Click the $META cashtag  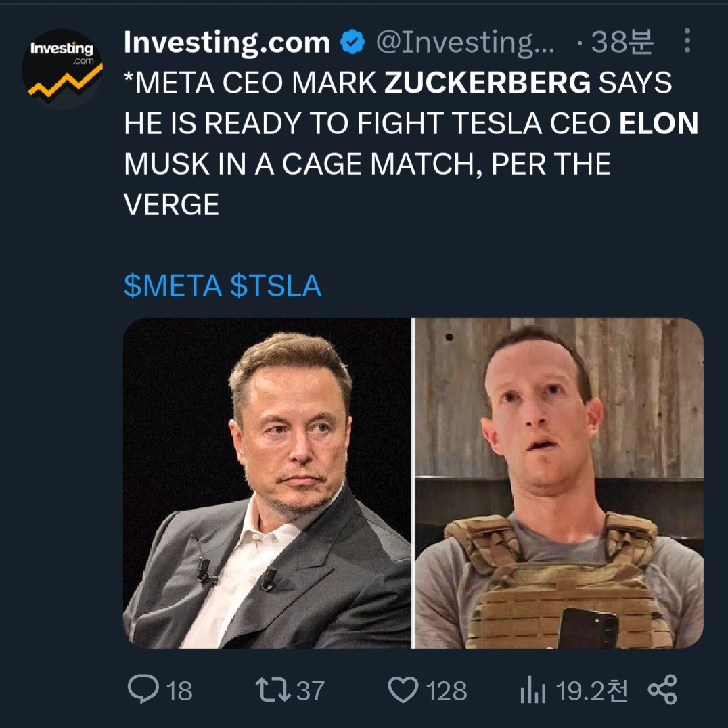tap(173, 286)
